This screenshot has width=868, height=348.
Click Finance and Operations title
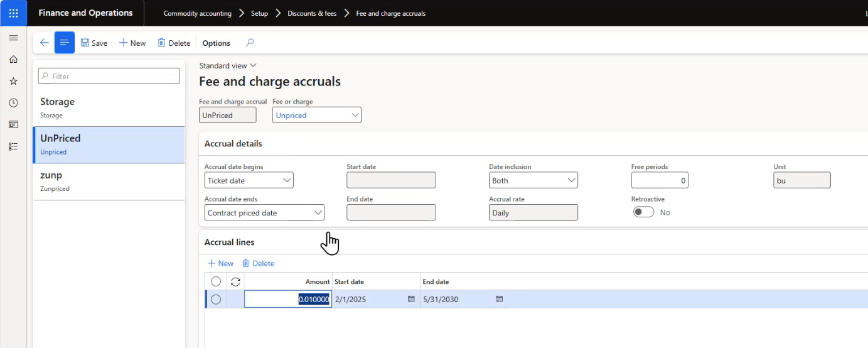tap(85, 13)
